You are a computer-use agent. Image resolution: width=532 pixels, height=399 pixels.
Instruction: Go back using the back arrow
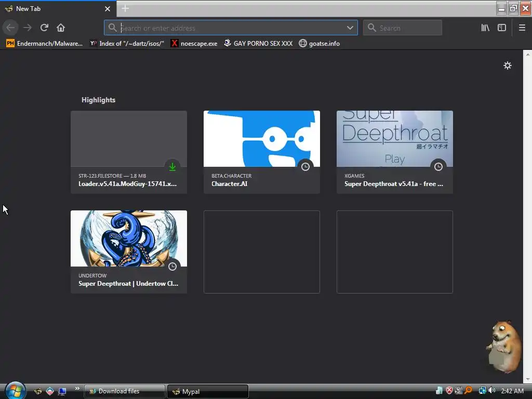pyautogui.click(x=10, y=28)
